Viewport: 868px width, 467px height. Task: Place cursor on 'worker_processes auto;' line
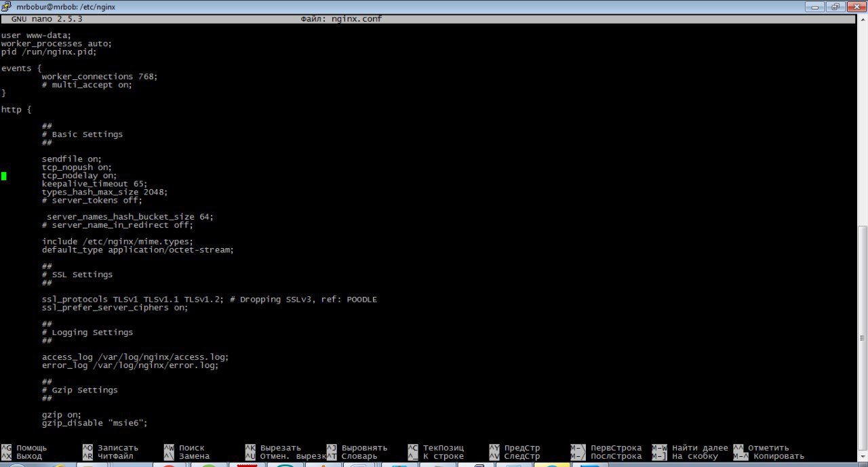56,43
